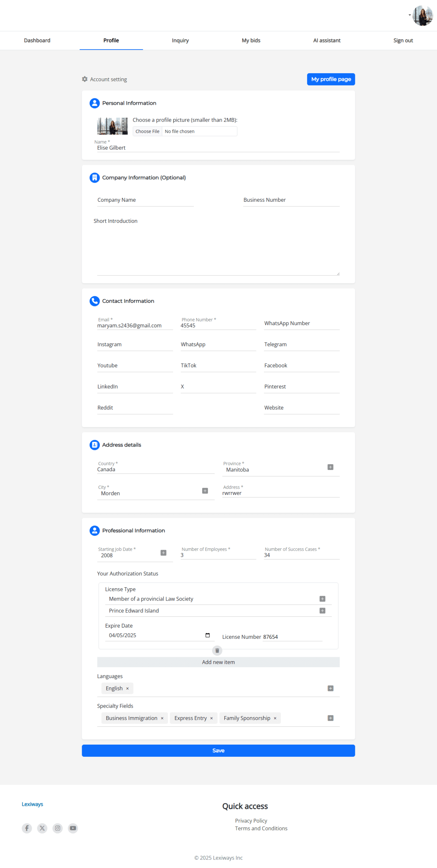
Task: Open calendar picker for Expire Date
Action: point(208,635)
